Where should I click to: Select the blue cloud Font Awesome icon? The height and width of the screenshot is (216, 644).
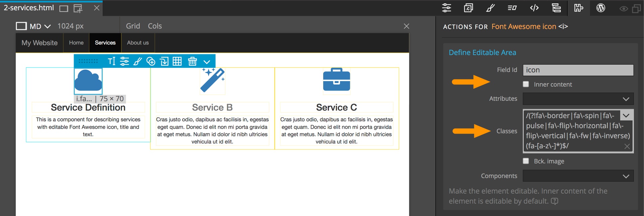(x=88, y=80)
